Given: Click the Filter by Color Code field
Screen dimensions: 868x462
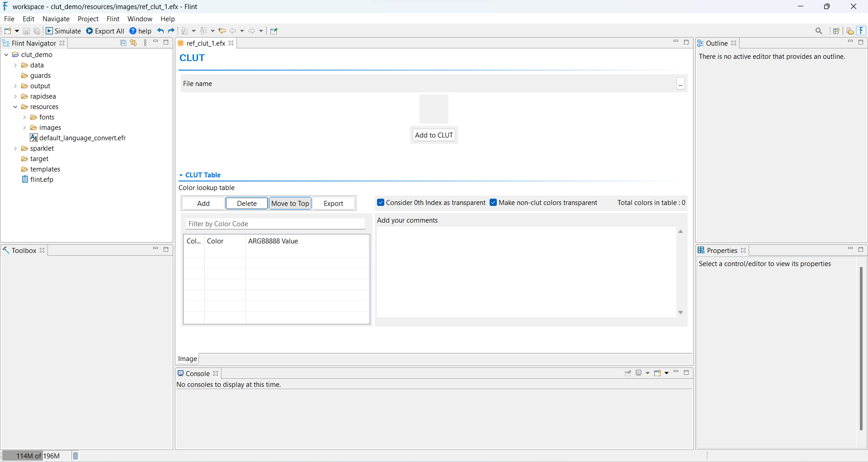Looking at the screenshot, I should (x=275, y=224).
